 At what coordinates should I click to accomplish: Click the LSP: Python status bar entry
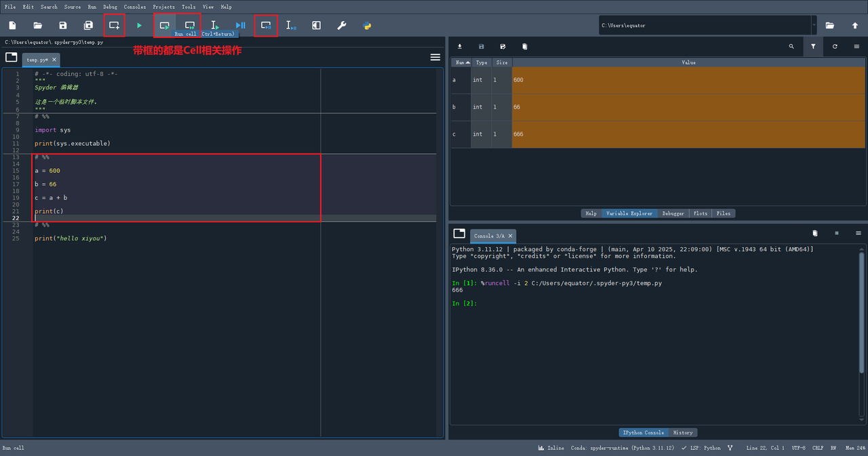coord(701,448)
